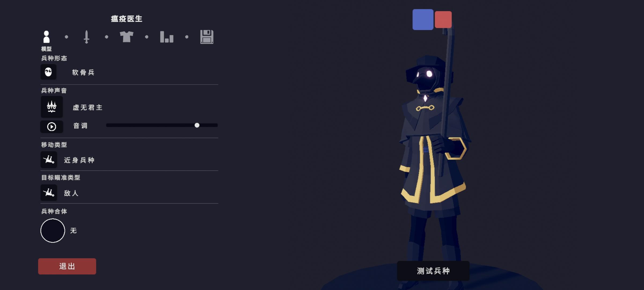
Task: Adjust the 音调 pitch slider handle
Action: (197, 125)
